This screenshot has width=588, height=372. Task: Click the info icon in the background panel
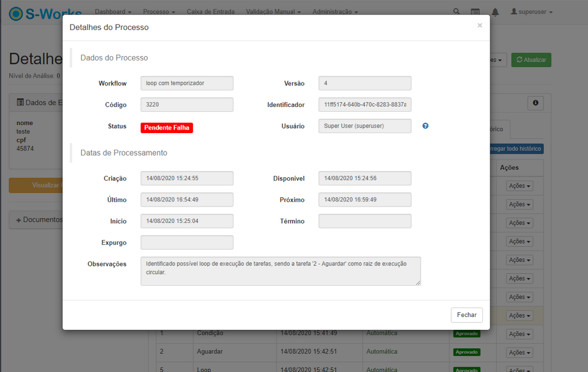click(x=535, y=103)
